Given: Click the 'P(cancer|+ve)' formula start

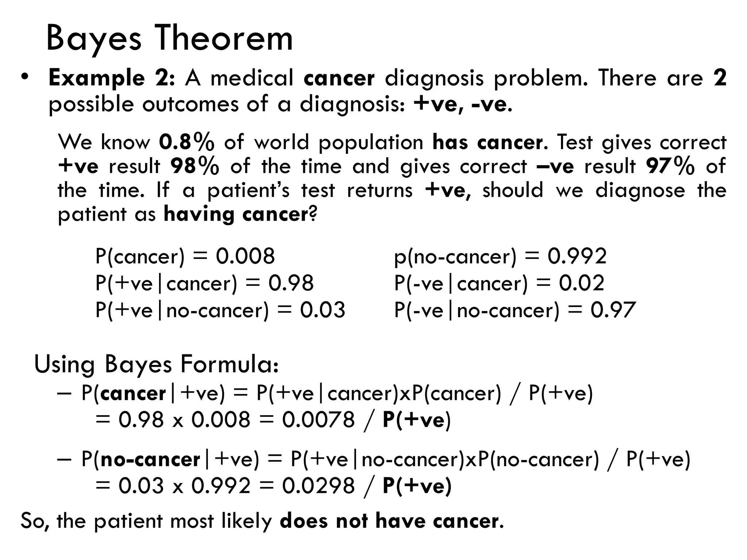Looking at the screenshot, I should pos(153,393).
